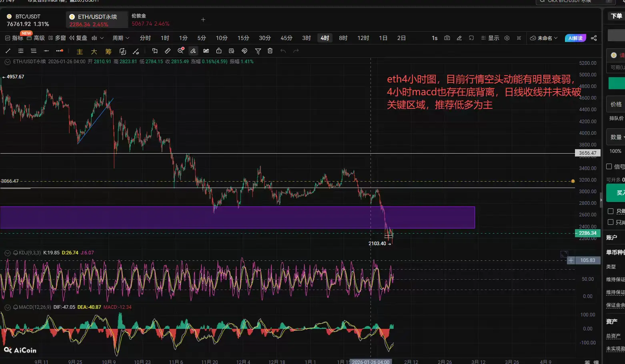The width and height of the screenshot is (625, 364).
Task: Click the 1s interval option
Action: [x=435, y=38]
